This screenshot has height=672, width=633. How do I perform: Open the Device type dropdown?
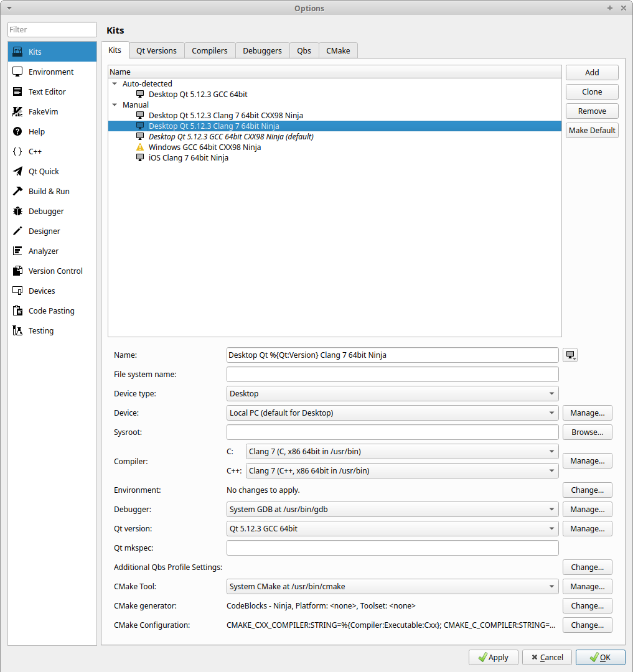[x=392, y=394]
